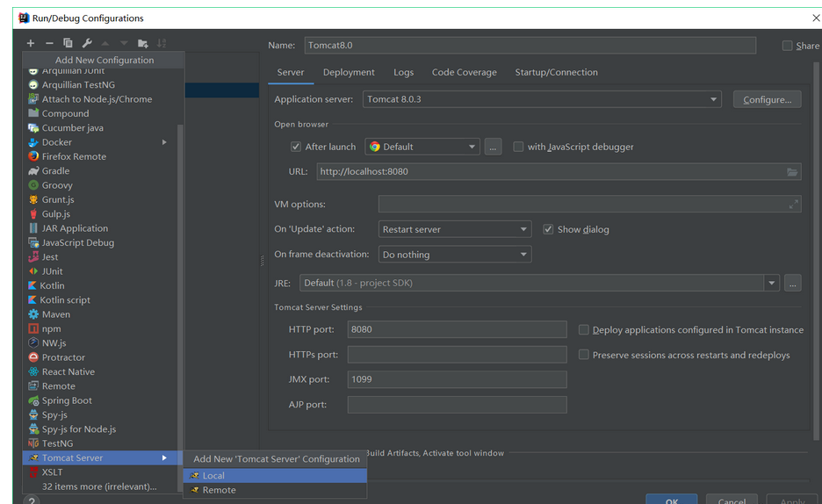The width and height of the screenshot is (822, 504).
Task: Uncheck the After launch checkbox
Action: [296, 147]
